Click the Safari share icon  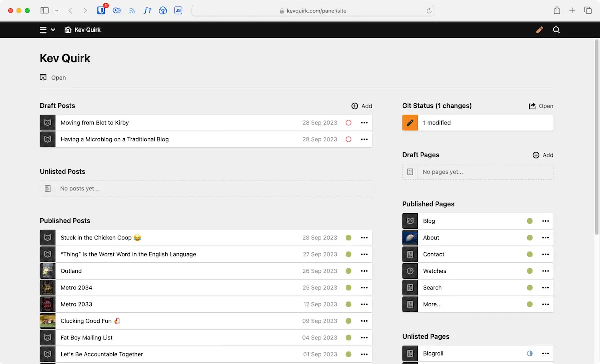coord(557,10)
